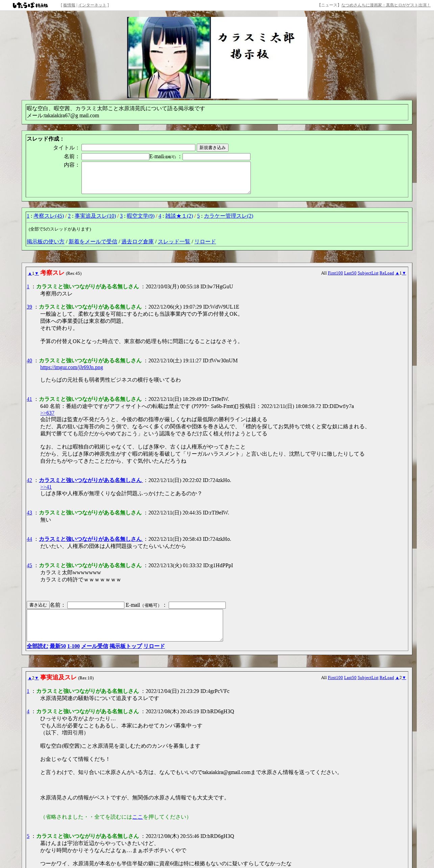Jump to thread 考察スレ(45) in index
Viewport: 434px width, 868px height.
point(49,216)
